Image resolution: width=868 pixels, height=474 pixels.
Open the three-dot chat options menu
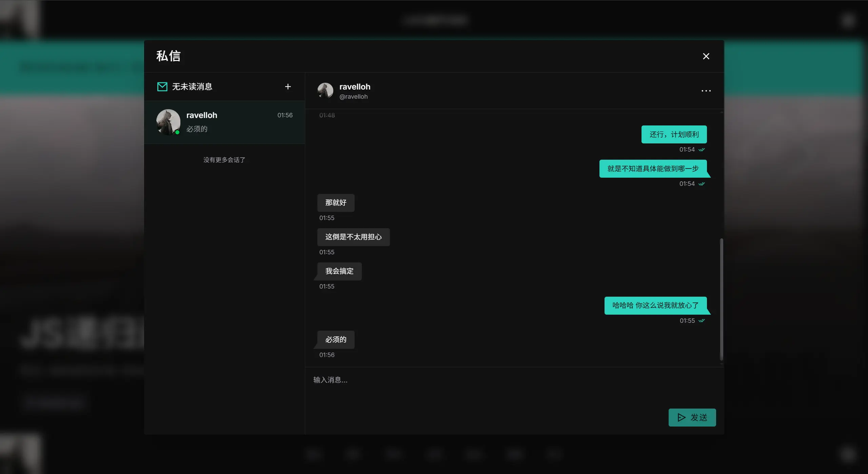coord(706,91)
